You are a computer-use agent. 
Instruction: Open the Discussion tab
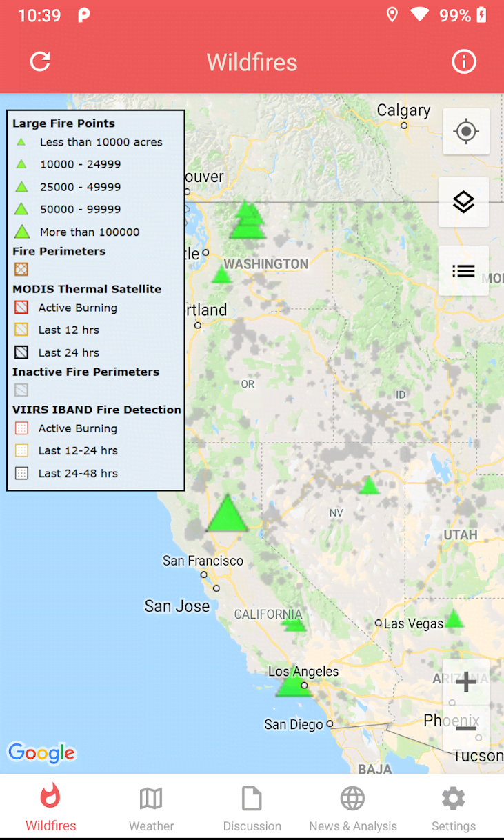[252, 807]
